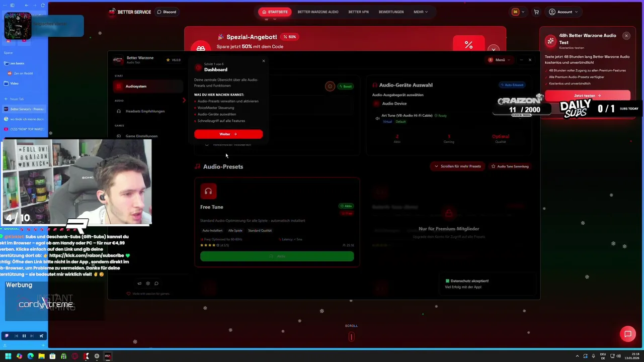The image size is (644, 362).
Task: Open downloads icon in browser sidebar bottom
Action: (5, 344)
